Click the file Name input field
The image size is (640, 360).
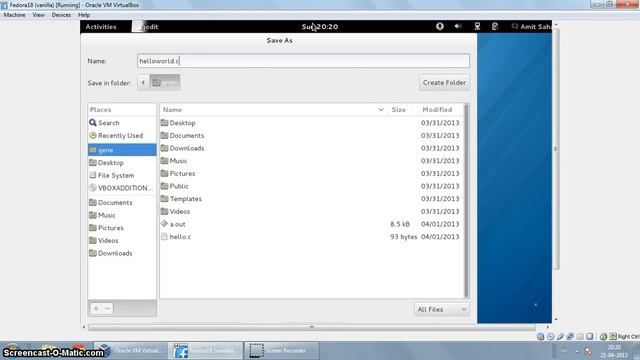click(303, 61)
